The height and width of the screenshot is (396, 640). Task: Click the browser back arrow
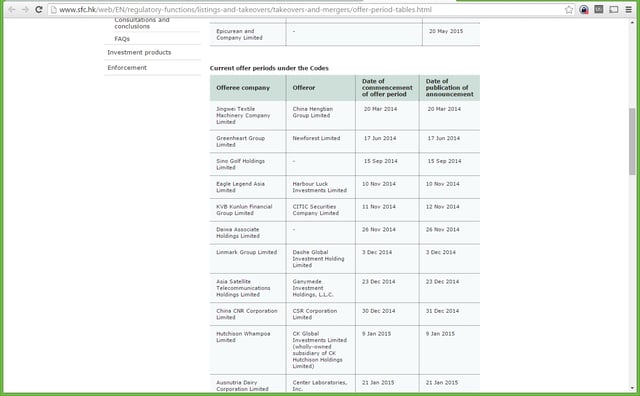pyautogui.click(x=12, y=9)
